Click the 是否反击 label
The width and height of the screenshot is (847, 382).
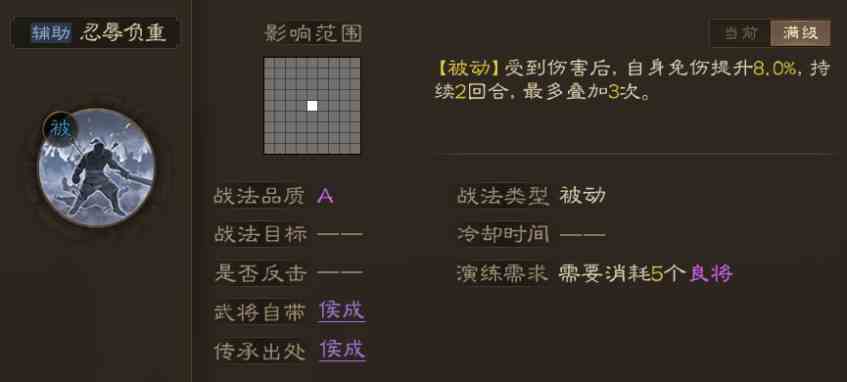[x=260, y=273]
